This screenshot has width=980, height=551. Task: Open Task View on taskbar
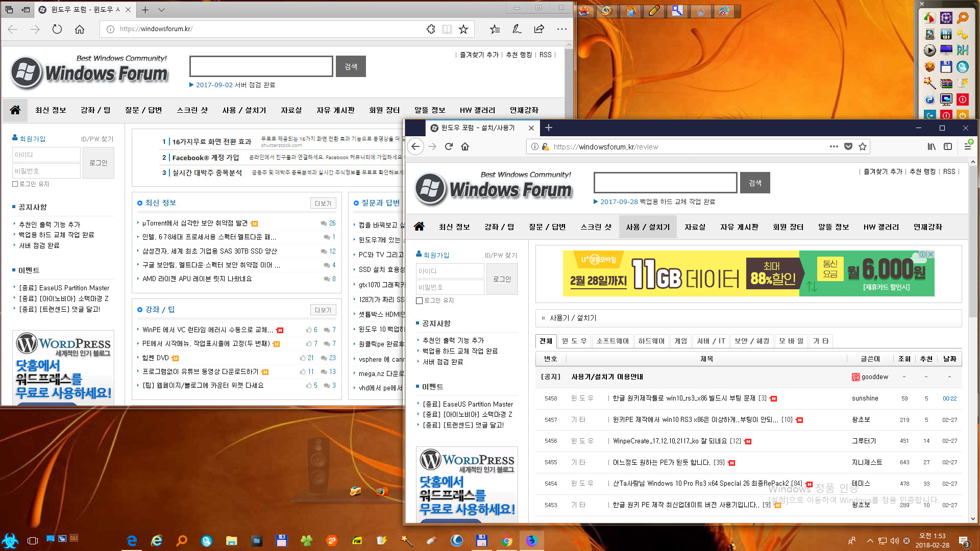(x=33, y=540)
